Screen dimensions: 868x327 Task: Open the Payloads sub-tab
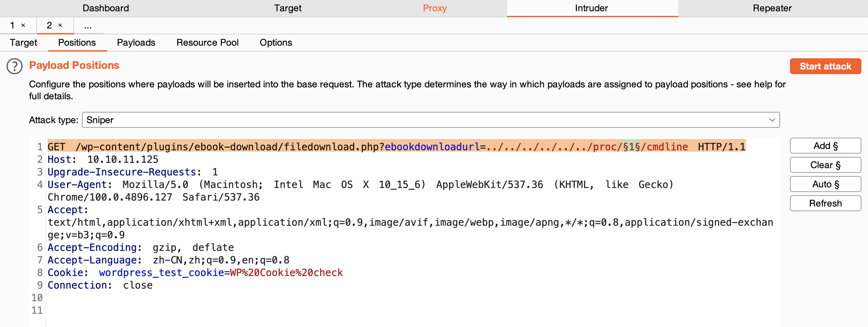(136, 43)
